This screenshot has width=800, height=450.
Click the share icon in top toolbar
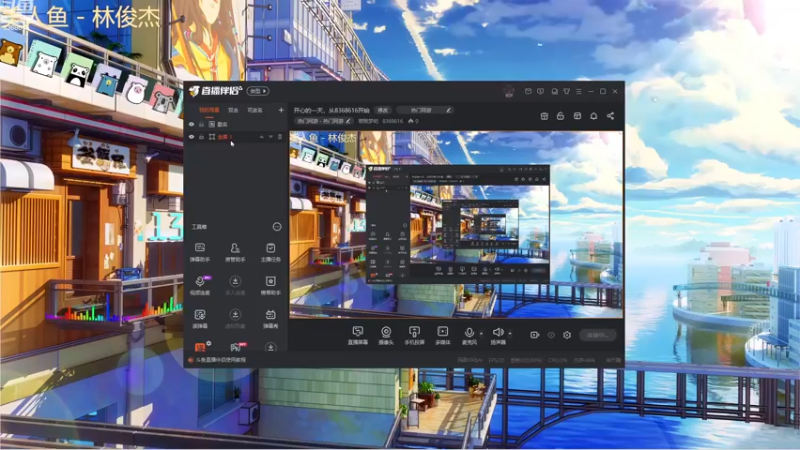[610, 116]
